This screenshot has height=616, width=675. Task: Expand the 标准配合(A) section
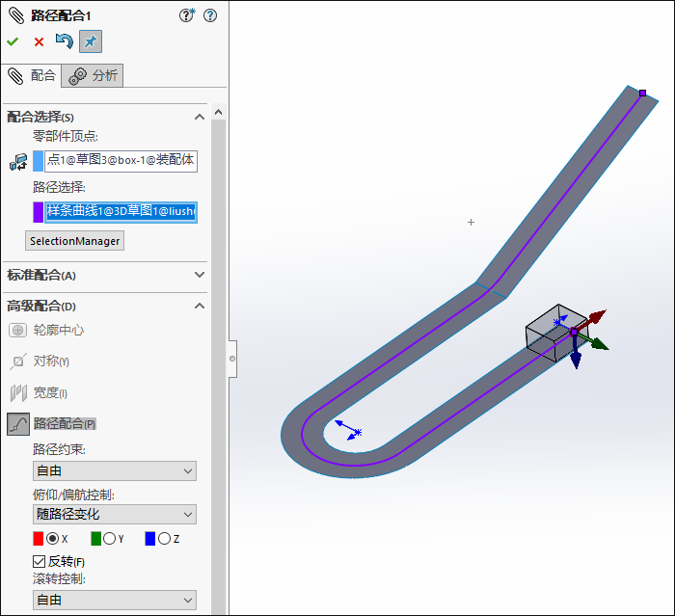coord(200,275)
